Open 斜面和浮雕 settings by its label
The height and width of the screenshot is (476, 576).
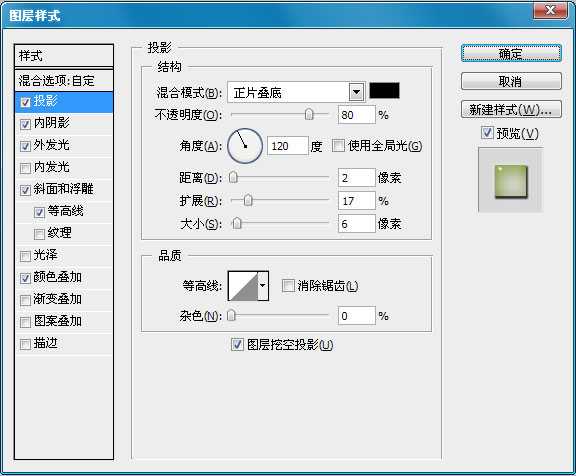point(63,189)
